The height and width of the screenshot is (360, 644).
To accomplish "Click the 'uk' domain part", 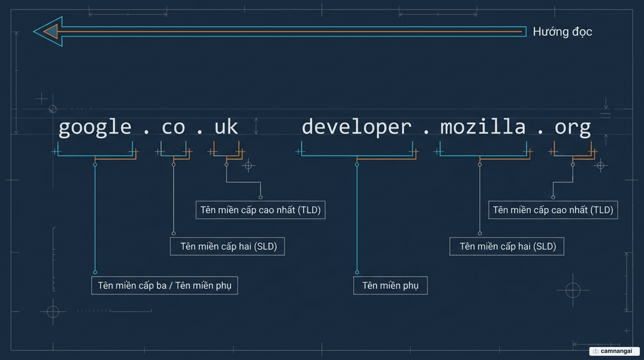I will [x=226, y=126].
